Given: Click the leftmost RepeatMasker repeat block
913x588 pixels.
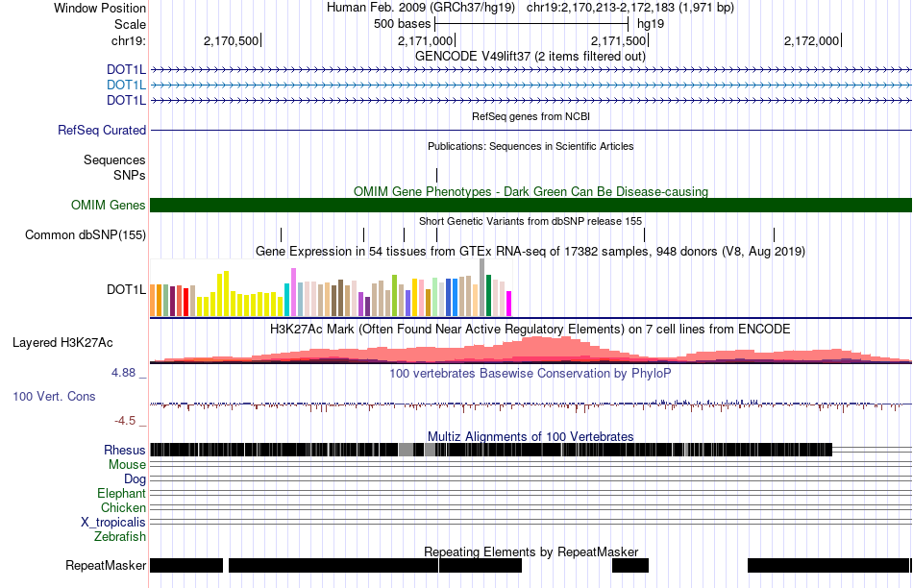Looking at the screenshot, I should click(x=186, y=565).
